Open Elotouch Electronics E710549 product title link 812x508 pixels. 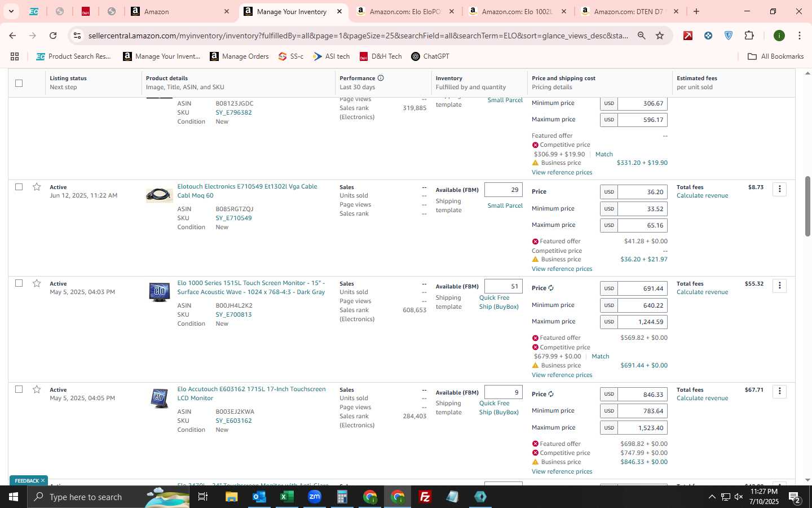coord(247,191)
